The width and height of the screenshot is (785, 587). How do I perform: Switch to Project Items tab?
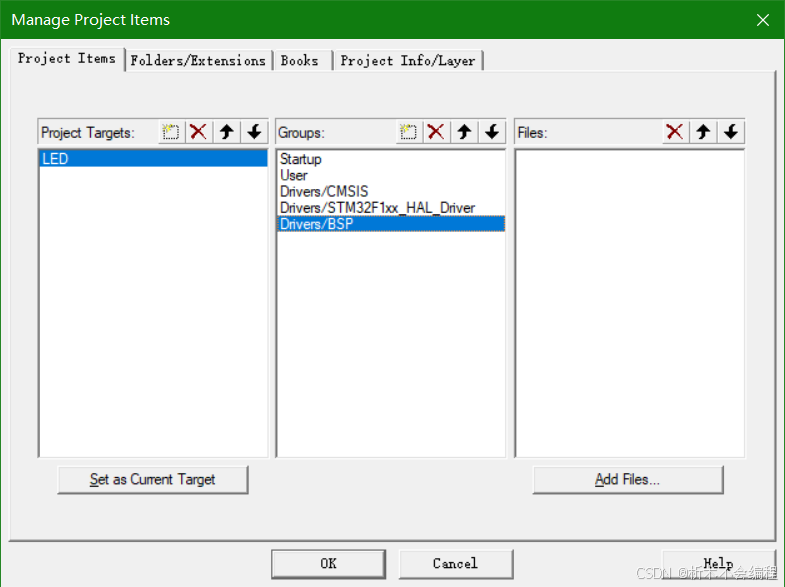pyautogui.click(x=67, y=59)
